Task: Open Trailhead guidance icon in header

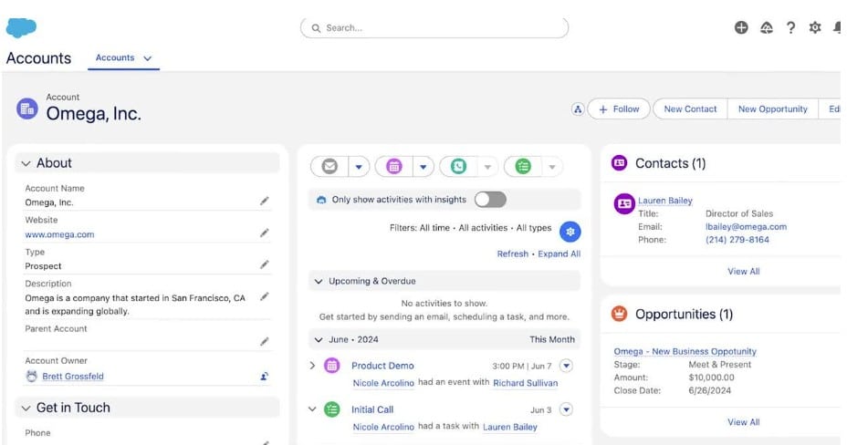Action: pos(766,27)
